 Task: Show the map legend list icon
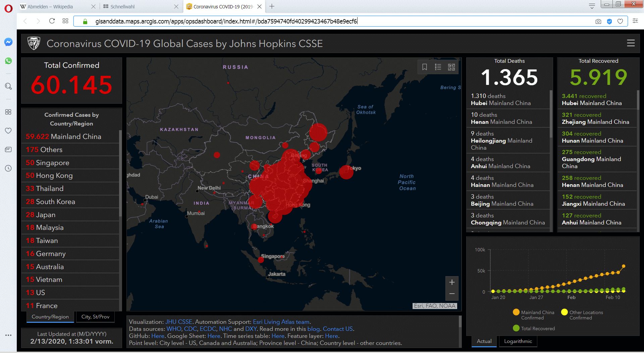coord(438,67)
